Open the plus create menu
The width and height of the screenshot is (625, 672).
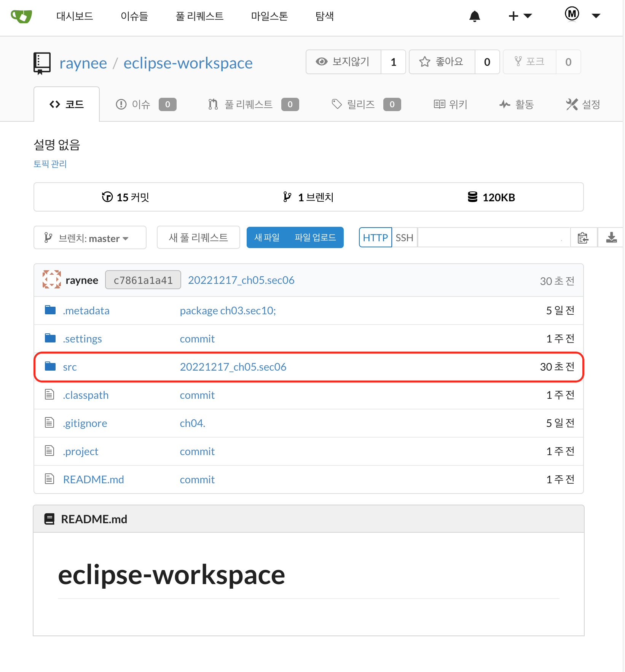pyautogui.click(x=520, y=16)
